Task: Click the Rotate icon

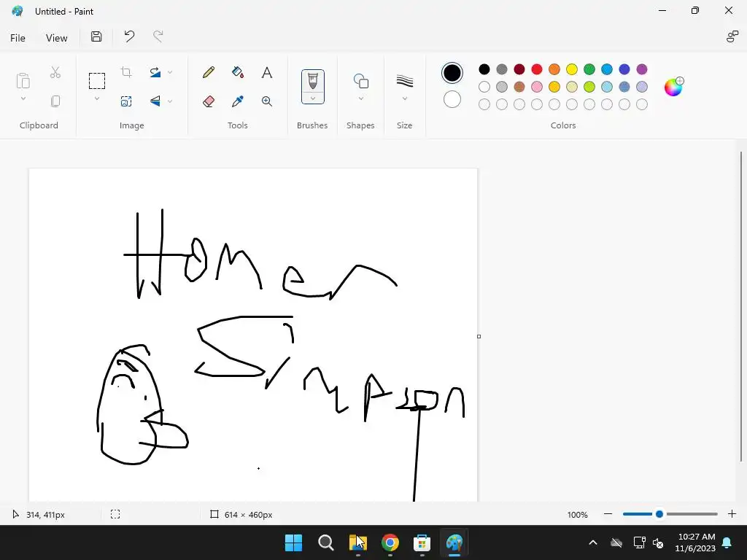Action: pyautogui.click(x=155, y=72)
